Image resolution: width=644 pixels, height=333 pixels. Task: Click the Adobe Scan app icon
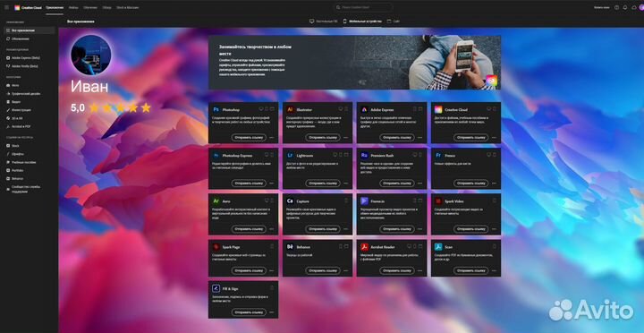[438, 247]
